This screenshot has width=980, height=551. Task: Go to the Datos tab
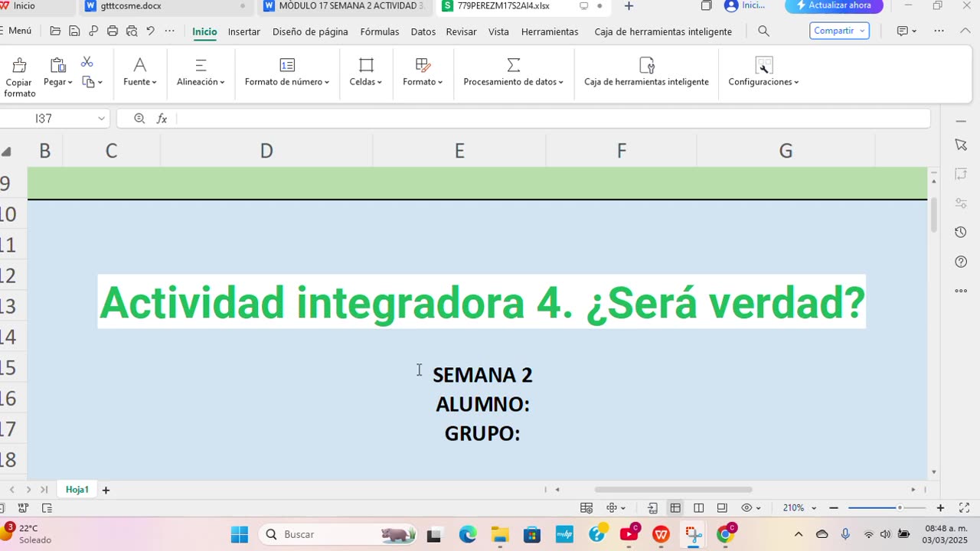point(423,31)
